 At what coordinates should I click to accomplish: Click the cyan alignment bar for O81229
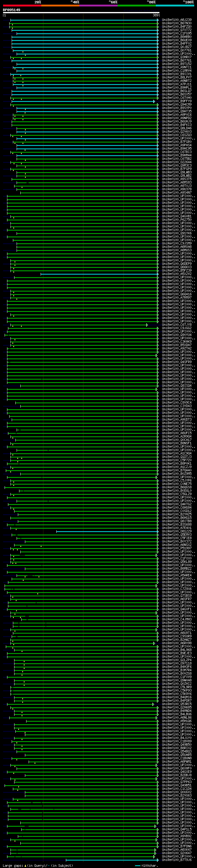(107, 531)
